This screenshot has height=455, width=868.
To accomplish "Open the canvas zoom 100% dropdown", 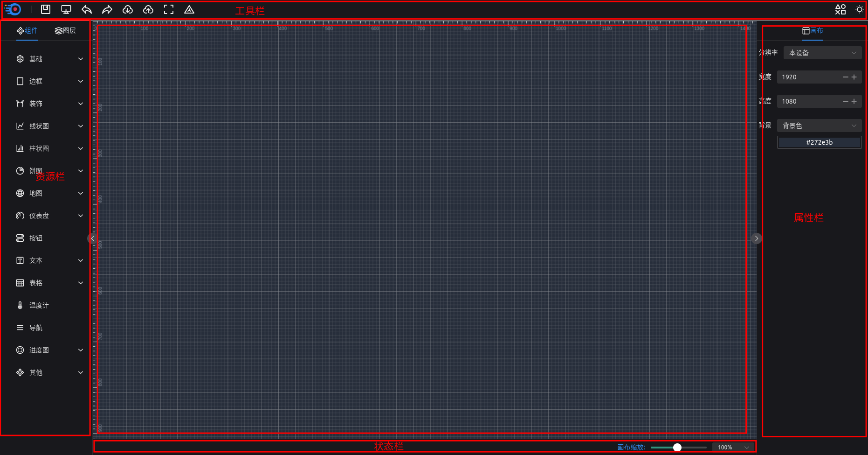I will (734, 447).
